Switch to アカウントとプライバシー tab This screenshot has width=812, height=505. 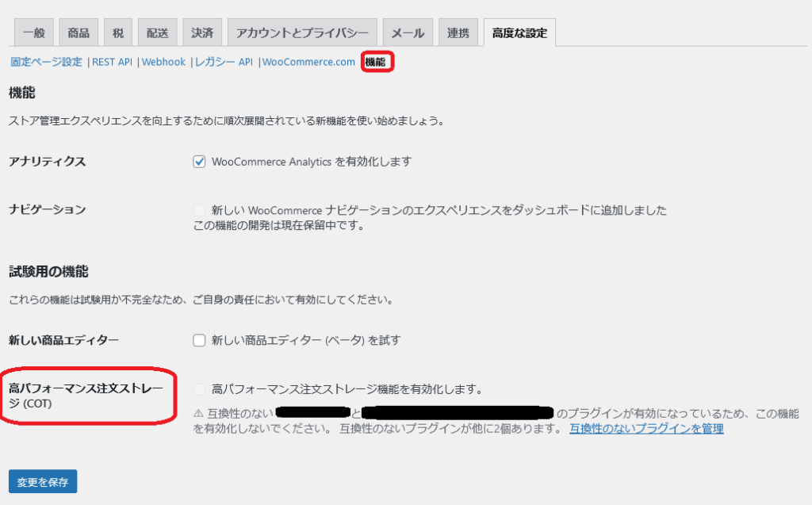(x=301, y=33)
